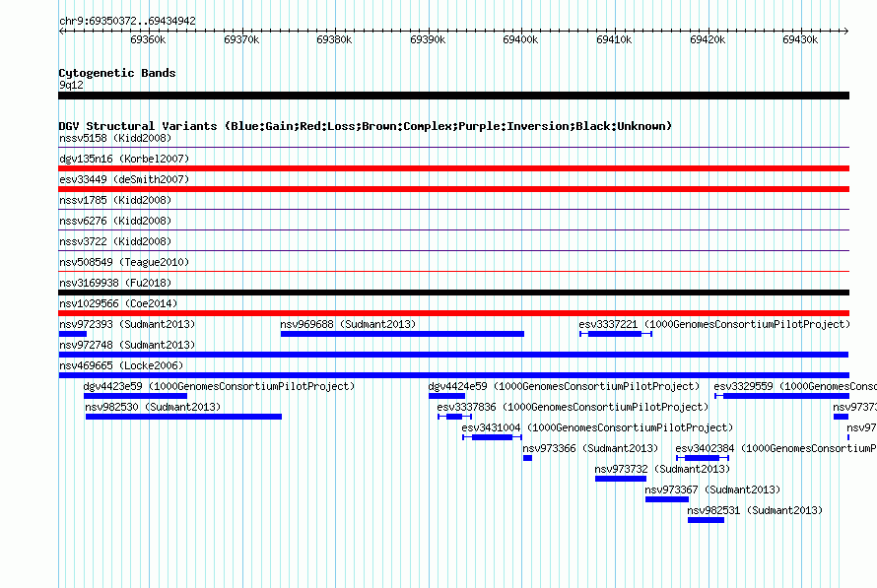Select the dgv135n16 (Korbel2007) red loss bar
This screenshot has height=588, width=877.
[453, 168]
